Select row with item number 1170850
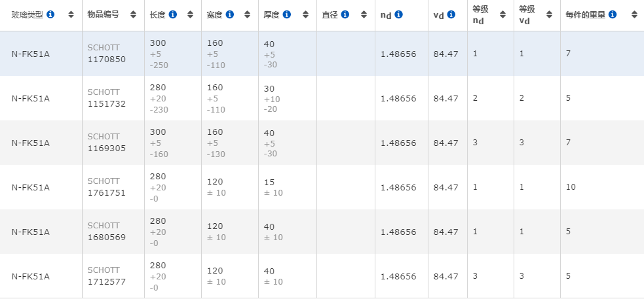Screen dimensions: 644x301 coord(322,54)
